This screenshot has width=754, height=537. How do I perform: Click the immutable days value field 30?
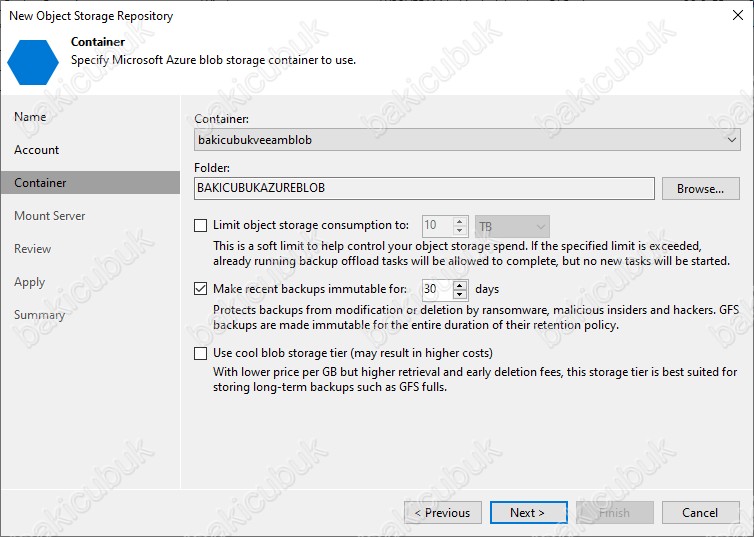(437, 289)
